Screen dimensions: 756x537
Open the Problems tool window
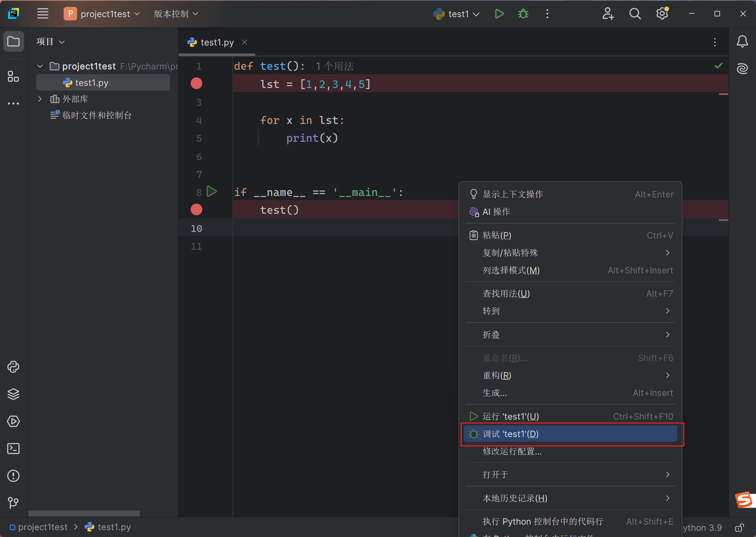point(13,476)
